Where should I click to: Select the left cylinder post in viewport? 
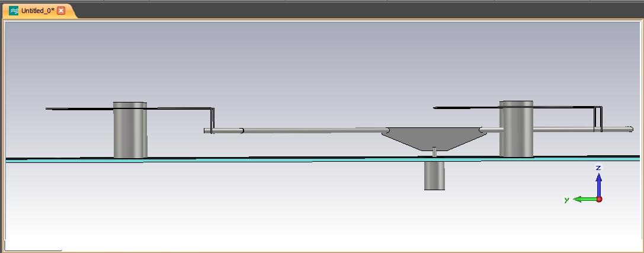130,130
